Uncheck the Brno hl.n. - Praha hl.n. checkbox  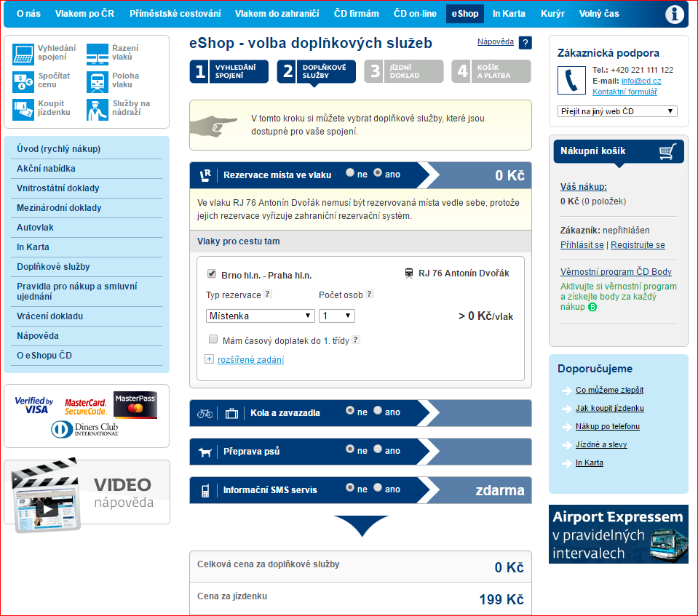coord(212,274)
